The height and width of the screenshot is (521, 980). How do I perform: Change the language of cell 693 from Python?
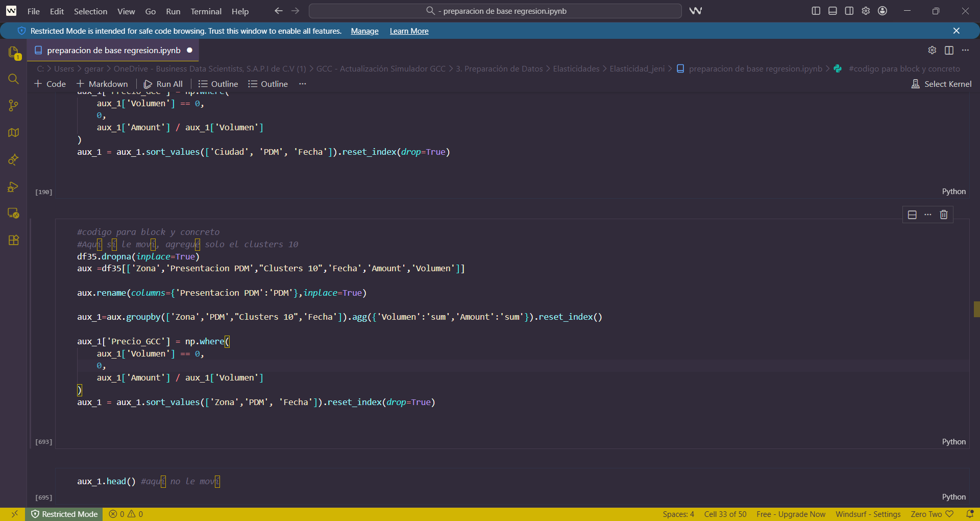pos(954,442)
